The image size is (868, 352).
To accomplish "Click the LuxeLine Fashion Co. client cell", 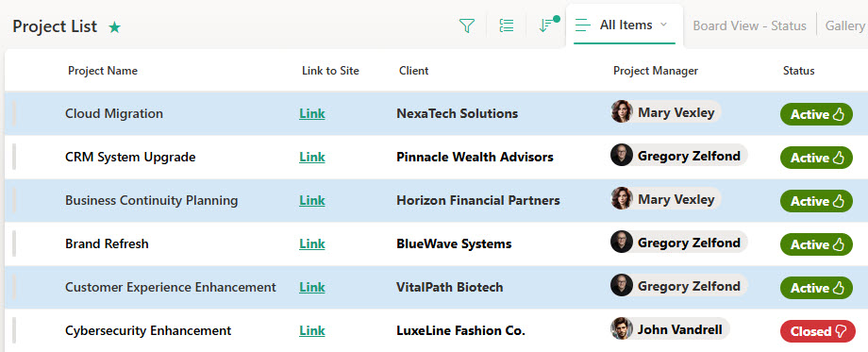I will tap(460, 331).
